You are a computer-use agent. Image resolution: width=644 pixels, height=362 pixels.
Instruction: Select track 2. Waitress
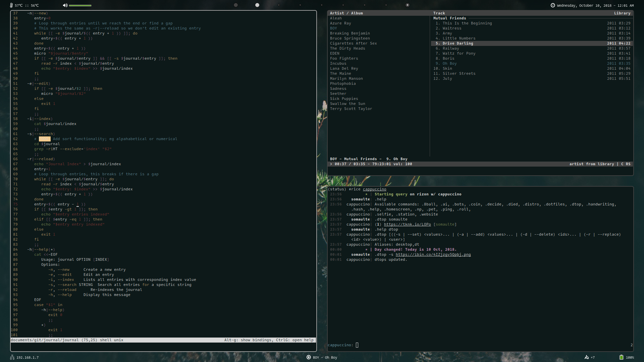[x=532, y=28]
